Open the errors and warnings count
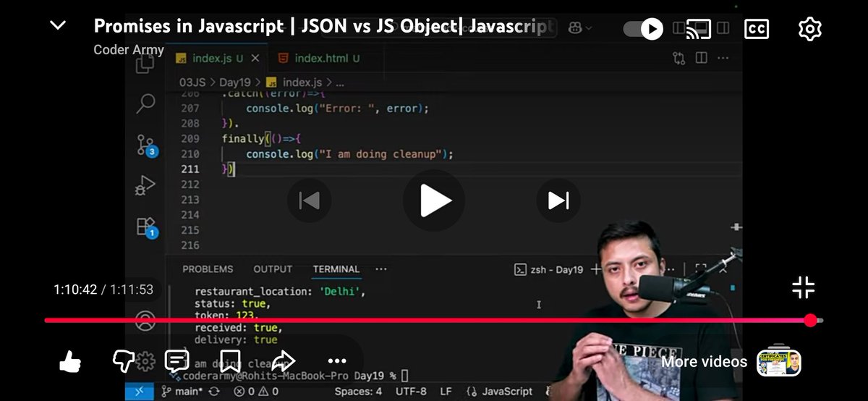 pos(255,391)
